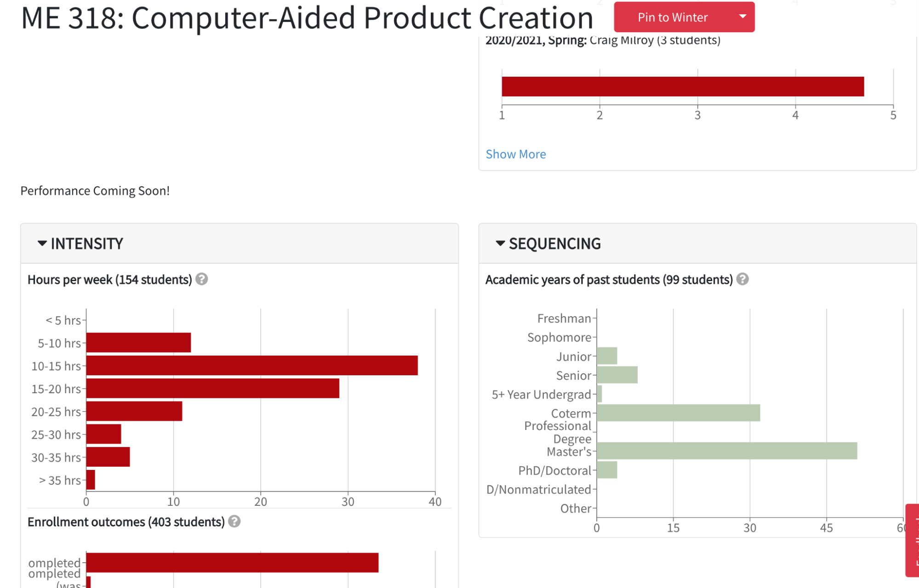Open the Pin to Winter dropdown arrow
This screenshot has width=919, height=588.
(x=742, y=17)
